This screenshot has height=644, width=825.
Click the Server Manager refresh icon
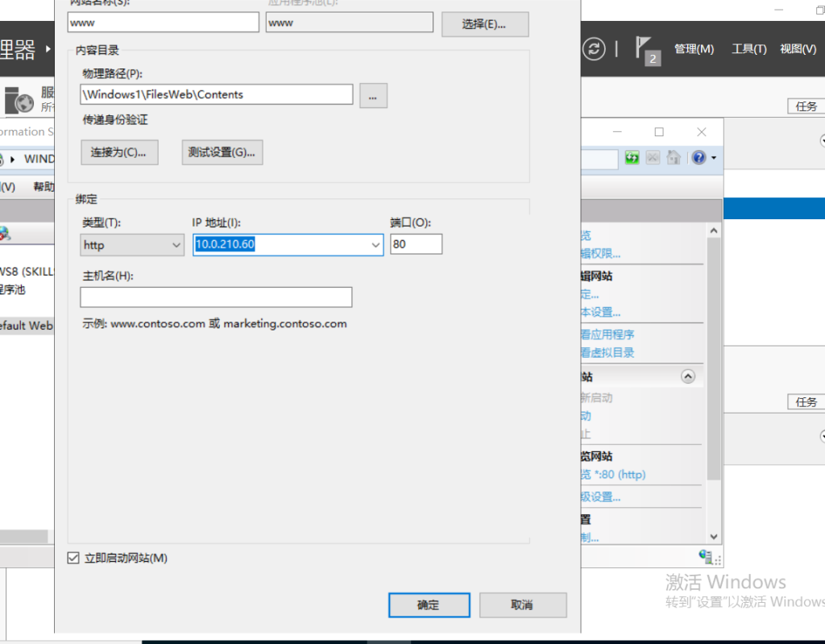point(594,49)
